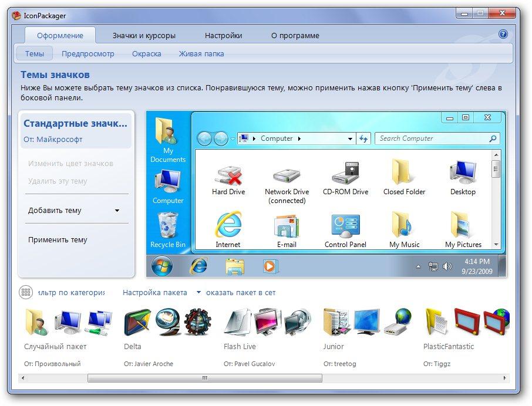This screenshot has width=532, height=406.
Task: Click the Control Panel icon in preview
Action: click(x=345, y=226)
